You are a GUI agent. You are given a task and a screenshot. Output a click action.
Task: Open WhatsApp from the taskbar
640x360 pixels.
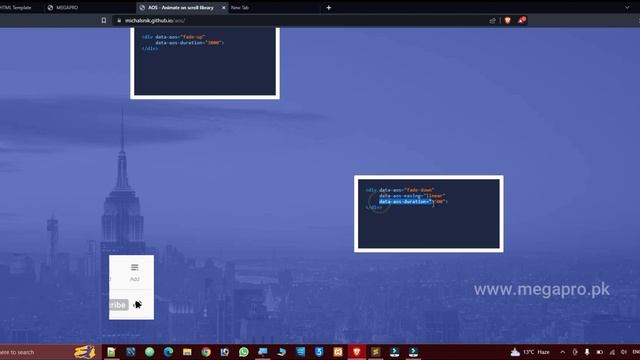244,352
